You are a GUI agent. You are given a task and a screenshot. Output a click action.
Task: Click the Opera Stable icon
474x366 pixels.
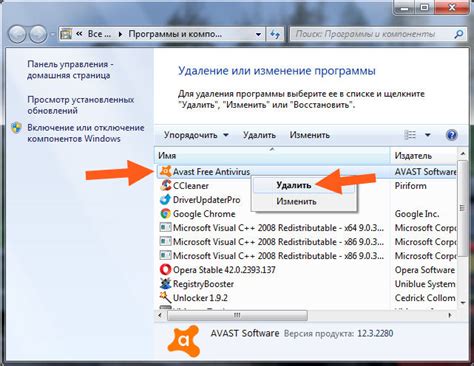coord(166,270)
